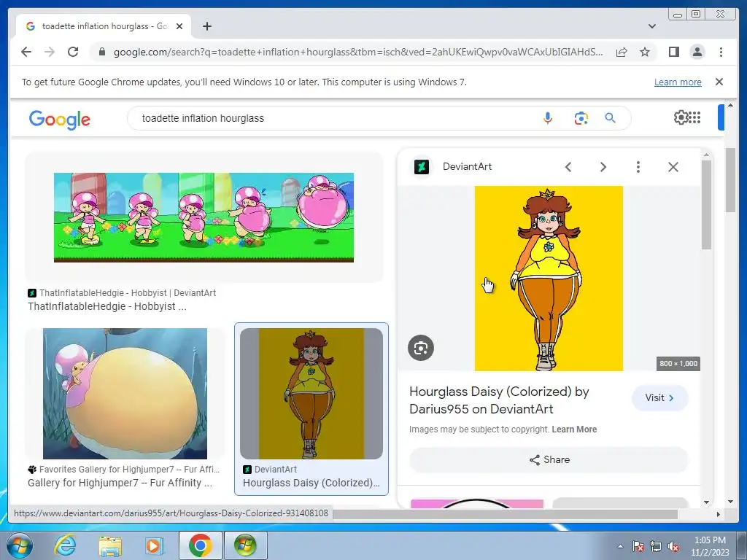The height and width of the screenshot is (560, 747).
Task: Submit search with magnifier icon
Action: [x=611, y=118]
